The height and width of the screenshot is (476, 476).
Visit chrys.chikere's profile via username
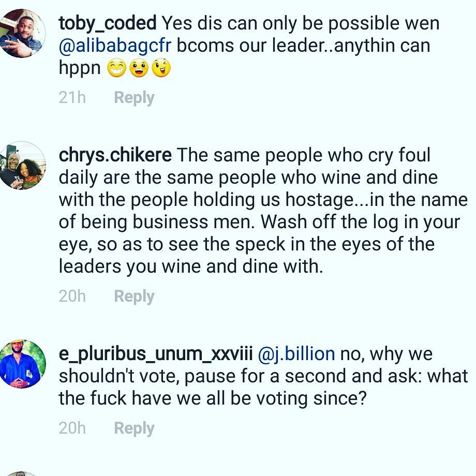point(115,155)
